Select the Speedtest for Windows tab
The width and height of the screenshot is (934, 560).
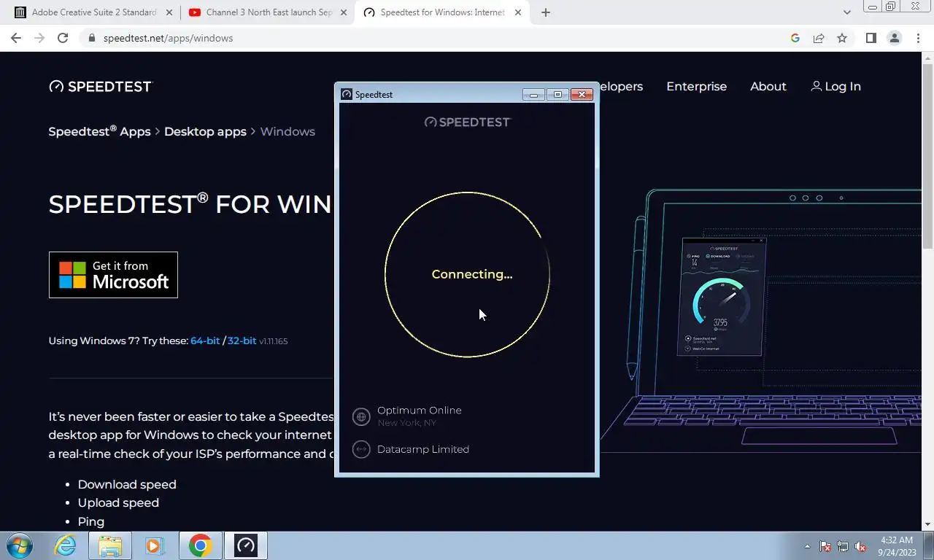click(442, 12)
